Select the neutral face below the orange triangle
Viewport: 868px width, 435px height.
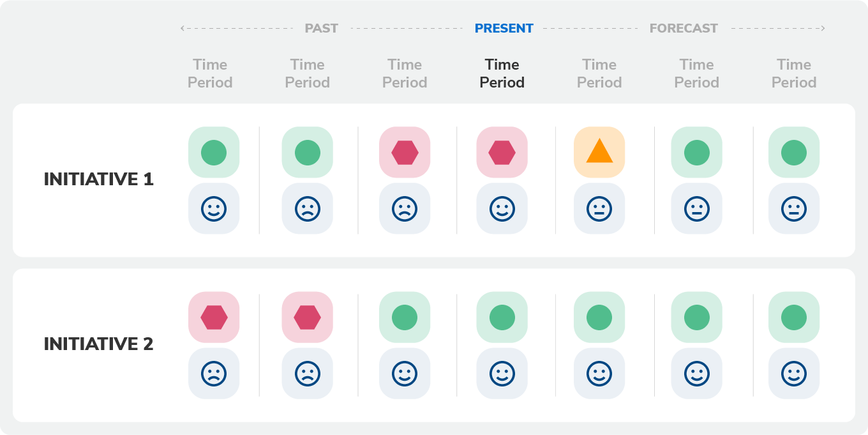click(x=599, y=208)
